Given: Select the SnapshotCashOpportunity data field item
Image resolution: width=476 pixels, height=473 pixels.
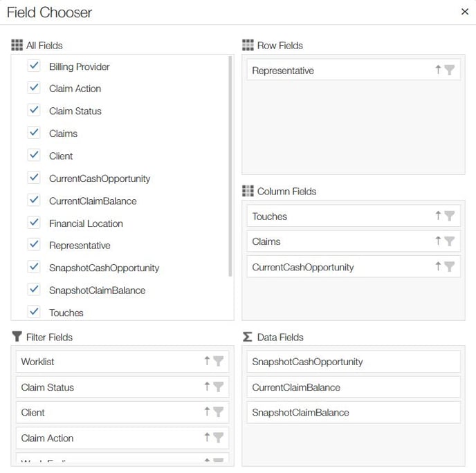Looking at the screenshot, I should point(353,362).
